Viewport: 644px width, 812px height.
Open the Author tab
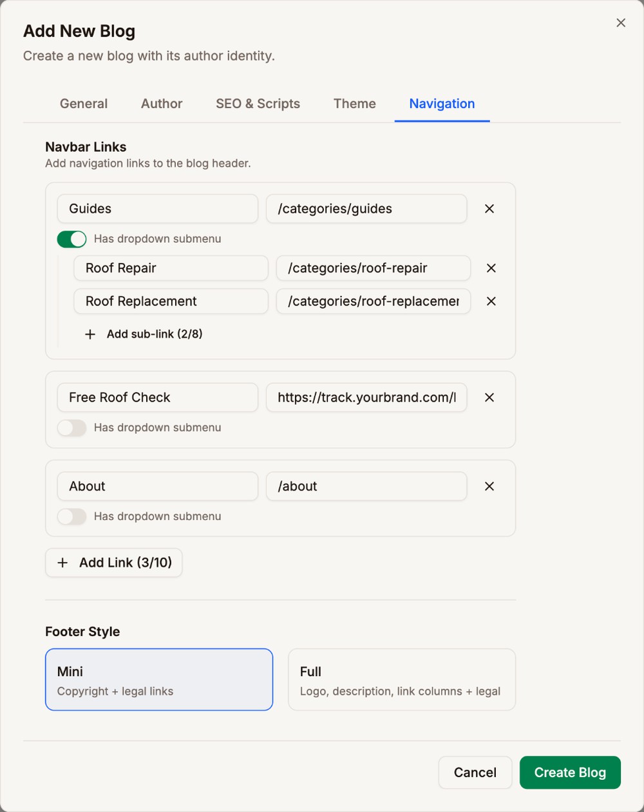click(162, 104)
